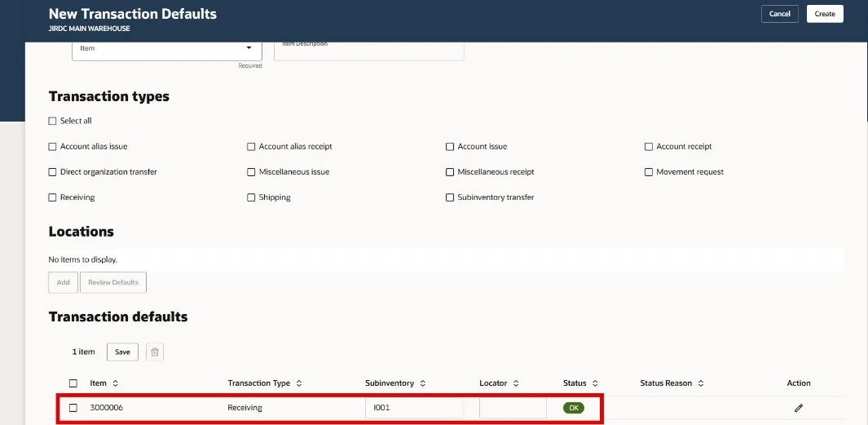Sort by Status column arrows

[x=595, y=383]
